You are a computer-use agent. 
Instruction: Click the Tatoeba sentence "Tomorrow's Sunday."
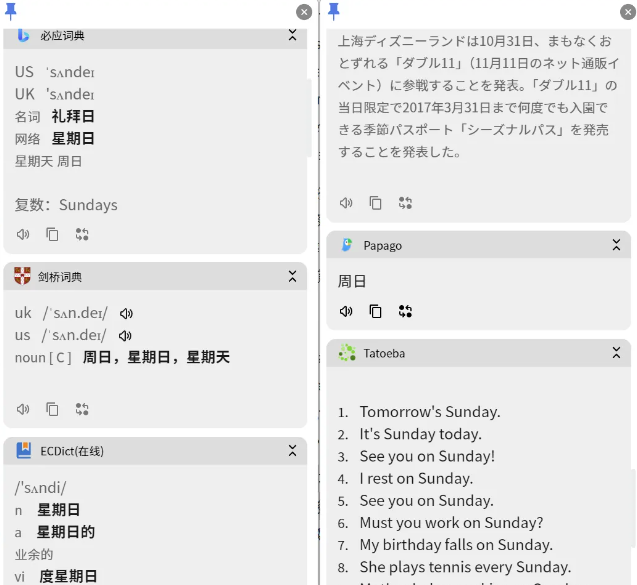(x=430, y=412)
